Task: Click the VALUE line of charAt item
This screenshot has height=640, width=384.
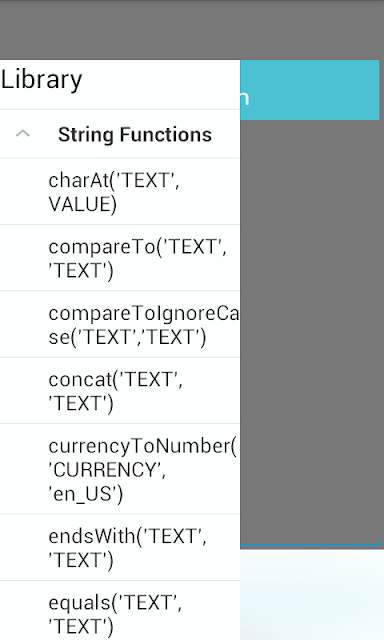Action: coord(82,204)
